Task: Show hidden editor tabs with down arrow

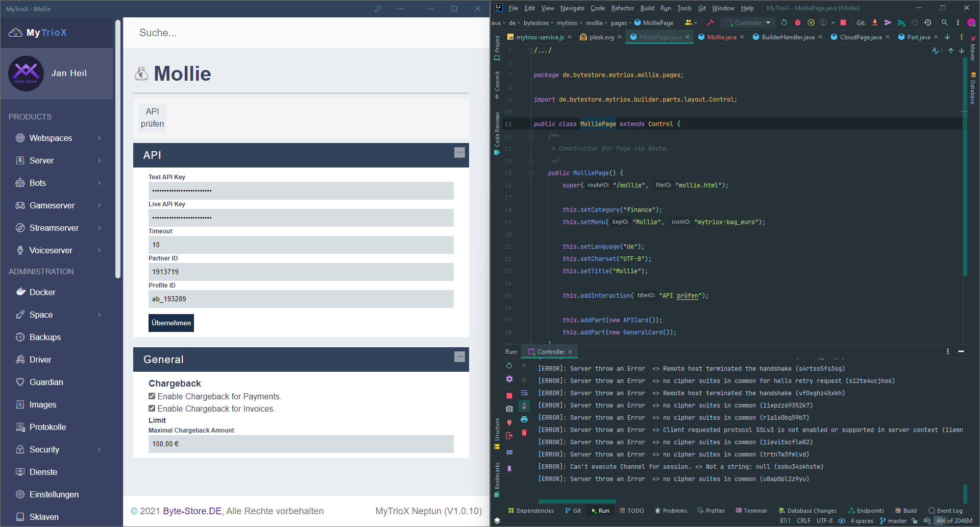Action: [x=947, y=37]
